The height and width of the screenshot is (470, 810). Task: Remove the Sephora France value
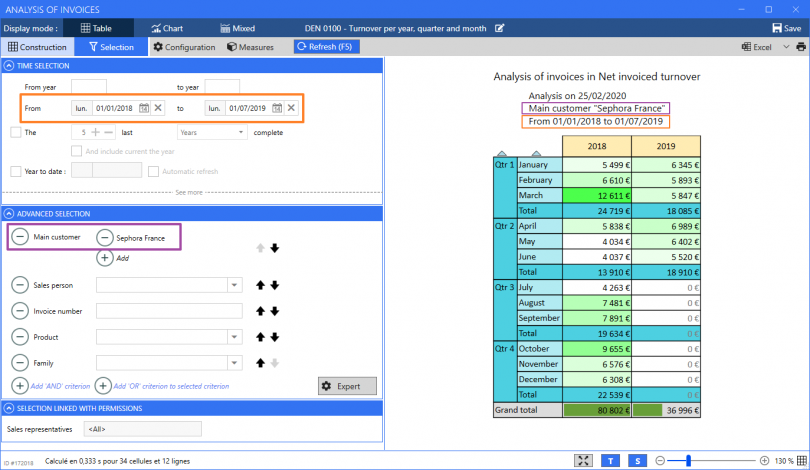[x=104, y=238]
